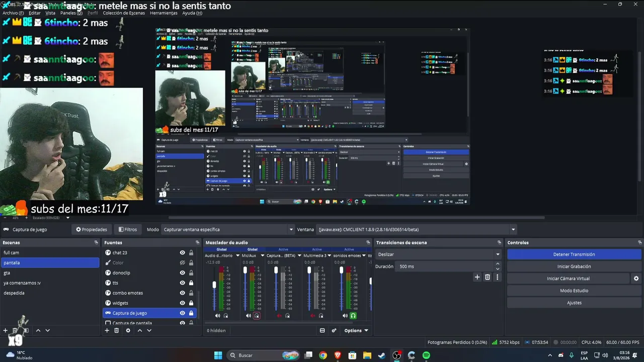Open the Archivo menu
Screen dimensions: 644x362
13,13
